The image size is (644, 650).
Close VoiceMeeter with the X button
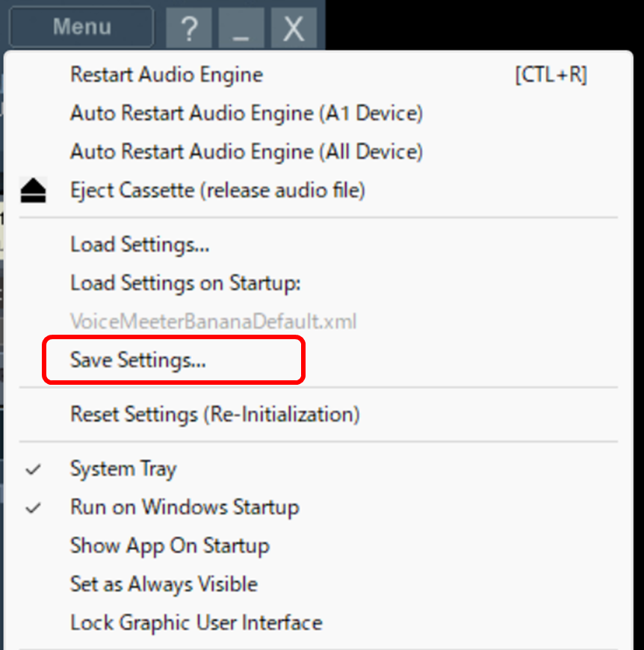point(294,29)
